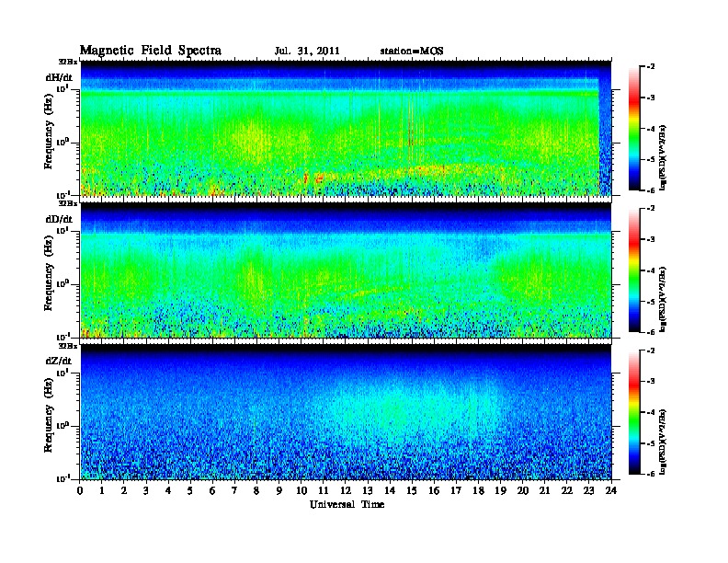728x563 pixels.
Task: Click the hour 14 tick label
Action: 390,490
